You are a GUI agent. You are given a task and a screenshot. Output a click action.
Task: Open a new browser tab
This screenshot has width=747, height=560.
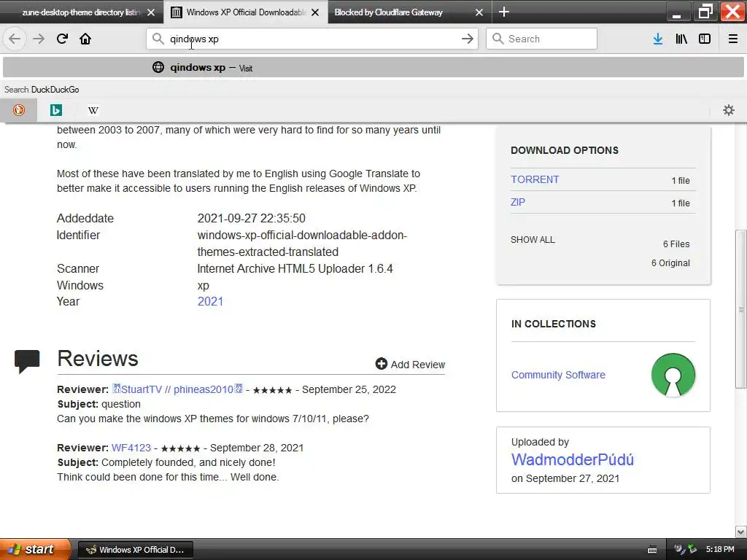coord(504,12)
